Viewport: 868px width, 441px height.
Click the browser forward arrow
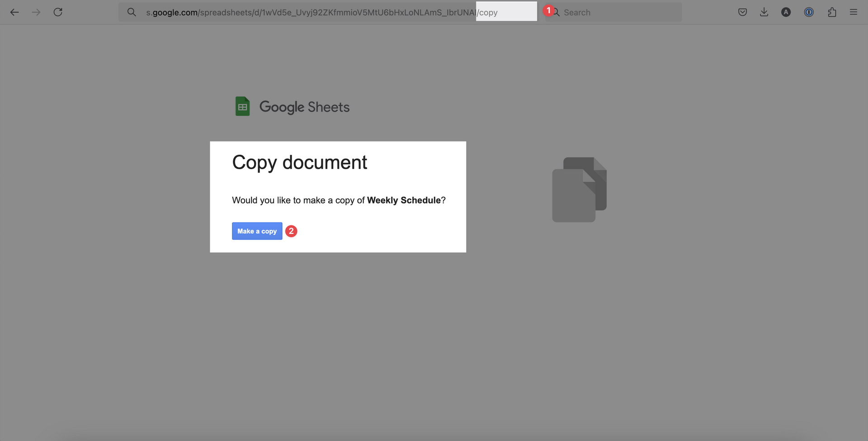point(36,12)
